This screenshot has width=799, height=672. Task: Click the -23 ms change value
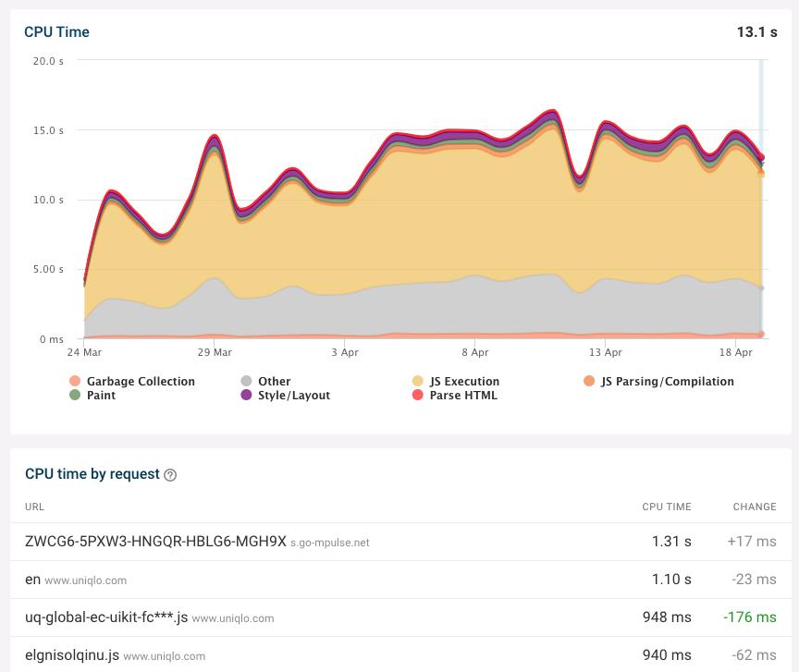(755, 580)
